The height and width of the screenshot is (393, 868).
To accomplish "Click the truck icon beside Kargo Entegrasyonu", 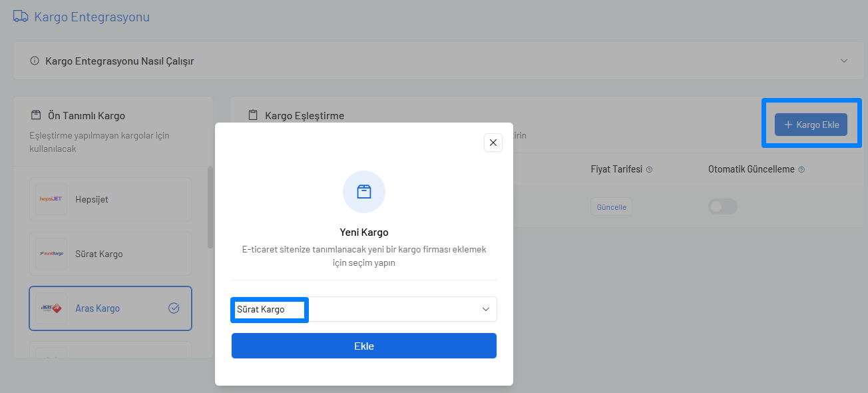I will pyautogui.click(x=21, y=17).
